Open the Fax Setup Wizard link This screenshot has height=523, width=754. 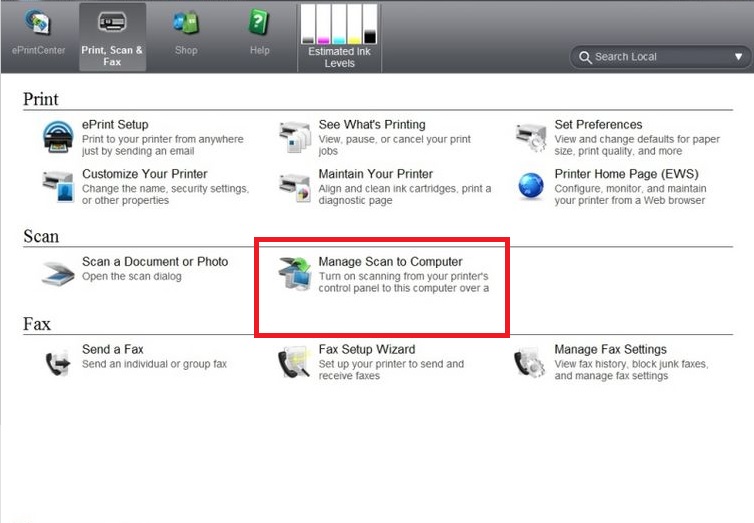367,349
